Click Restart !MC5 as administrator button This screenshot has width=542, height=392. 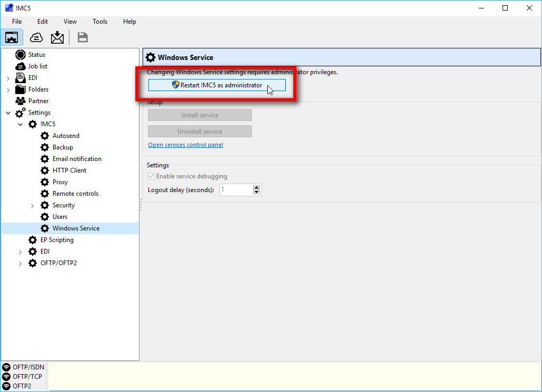tap(217, 85)
